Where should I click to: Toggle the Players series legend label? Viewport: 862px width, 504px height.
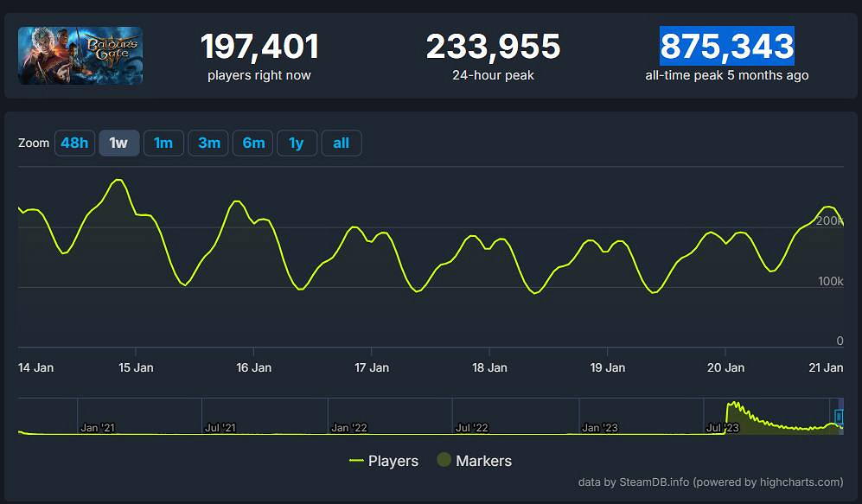(393, 461)
